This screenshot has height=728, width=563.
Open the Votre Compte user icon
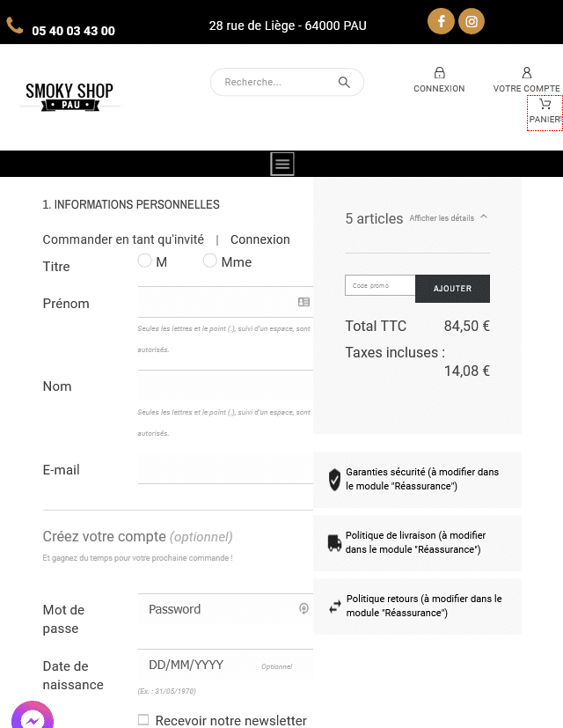pos(527,73)
